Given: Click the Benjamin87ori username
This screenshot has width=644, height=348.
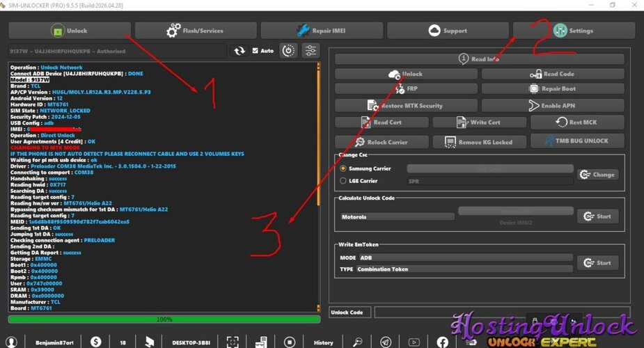Looking at the screenshot, I should click(x=54, y=342).
